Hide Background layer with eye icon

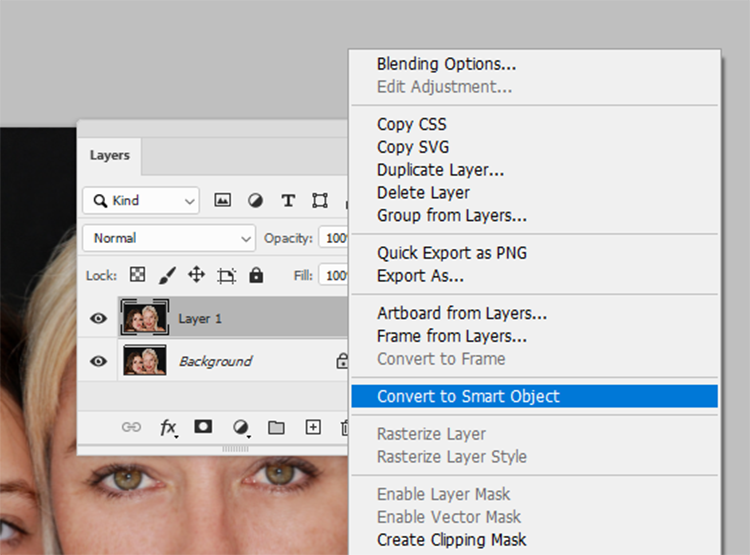pyautogui.click(x=99, y=361)
